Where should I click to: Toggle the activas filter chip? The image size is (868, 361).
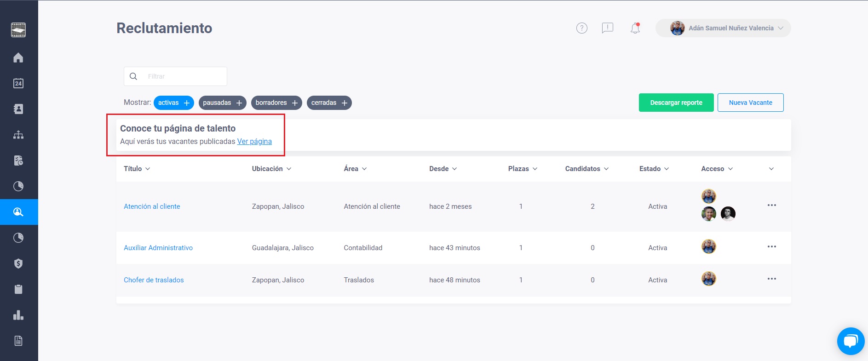click(x=174, y=103)
